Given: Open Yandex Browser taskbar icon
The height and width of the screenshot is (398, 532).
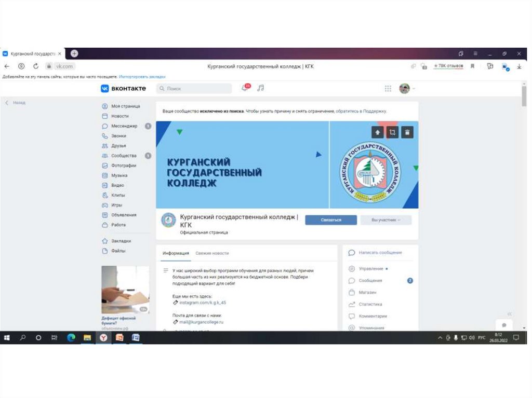Looking at the screenshot, I should click(103, 338).
